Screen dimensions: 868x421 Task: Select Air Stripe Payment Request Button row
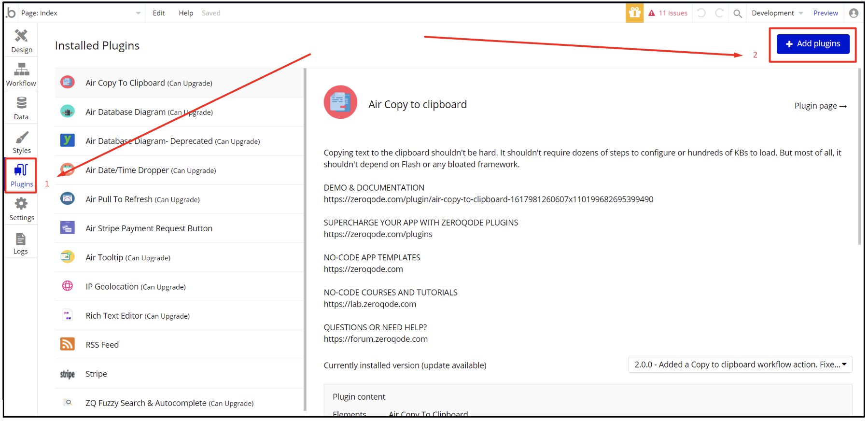[179, 228]
